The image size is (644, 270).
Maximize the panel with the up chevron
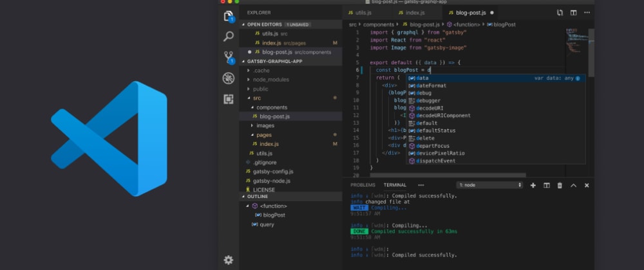(x=573, y=185)
